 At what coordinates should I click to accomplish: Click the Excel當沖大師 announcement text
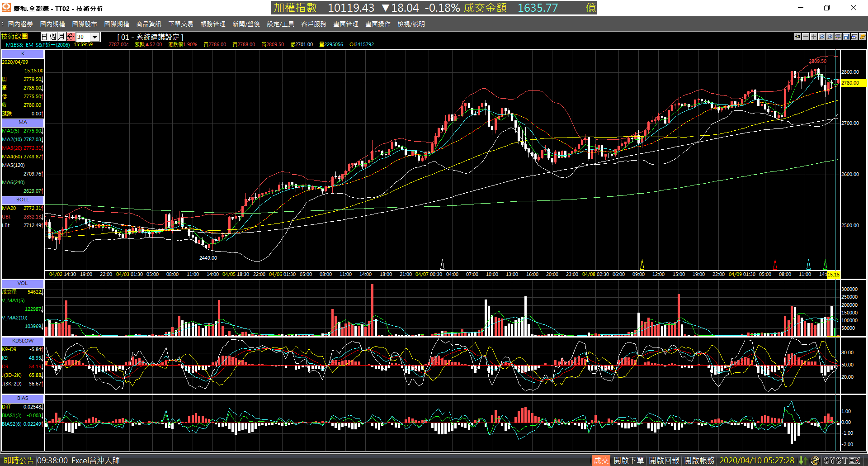pos(95,461)
